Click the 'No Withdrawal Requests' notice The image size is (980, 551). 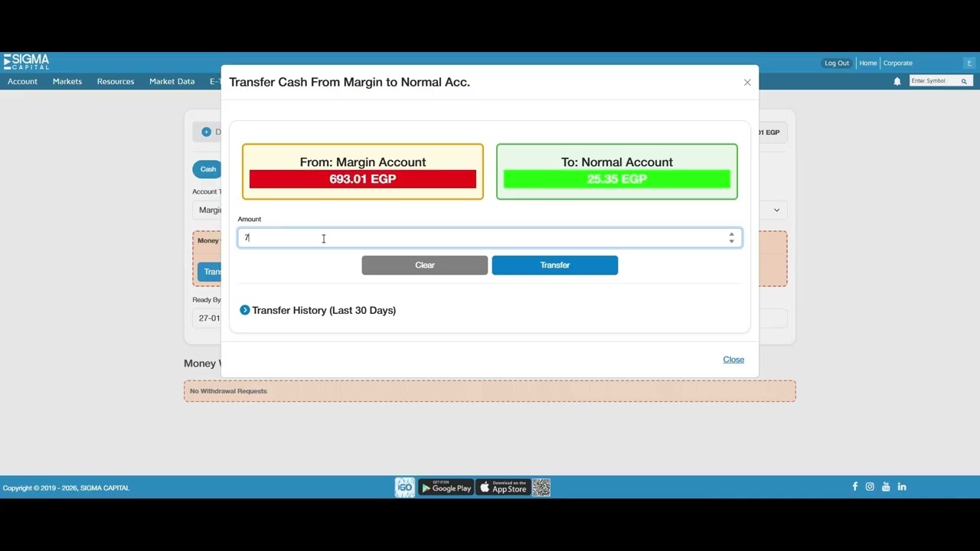coord(490,391)
